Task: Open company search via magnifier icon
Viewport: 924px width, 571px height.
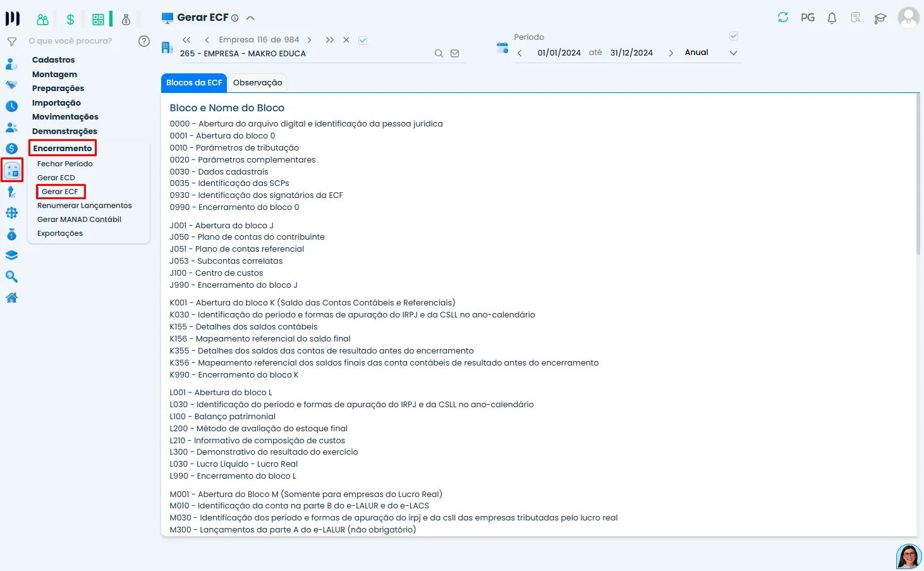Action: 439,53
